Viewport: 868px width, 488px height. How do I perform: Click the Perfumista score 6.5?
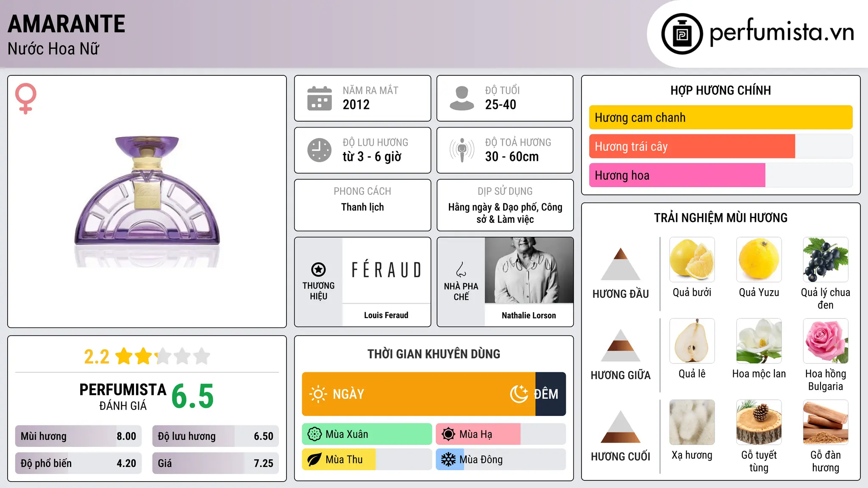click(x=192, y=396)
